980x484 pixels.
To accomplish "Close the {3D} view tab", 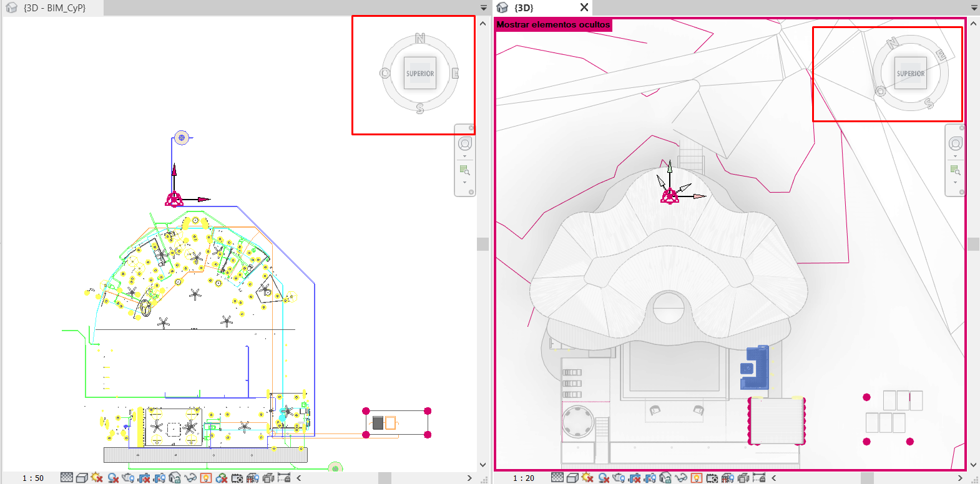I will click(x=584, y=7).
